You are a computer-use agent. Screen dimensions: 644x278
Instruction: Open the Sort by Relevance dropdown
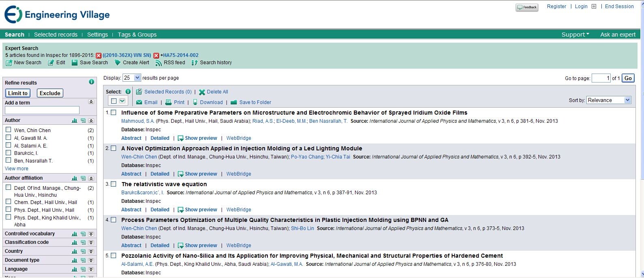pos(609,100)
